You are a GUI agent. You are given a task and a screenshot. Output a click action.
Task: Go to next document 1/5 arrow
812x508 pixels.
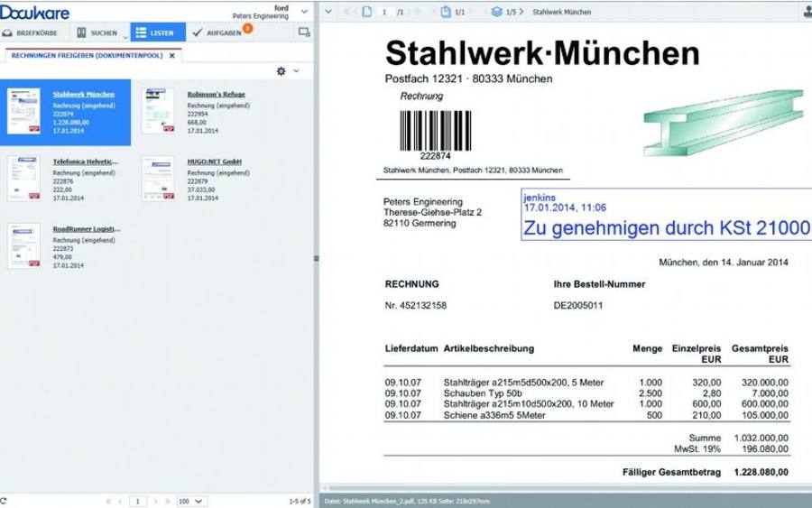[x=521, y=12]
